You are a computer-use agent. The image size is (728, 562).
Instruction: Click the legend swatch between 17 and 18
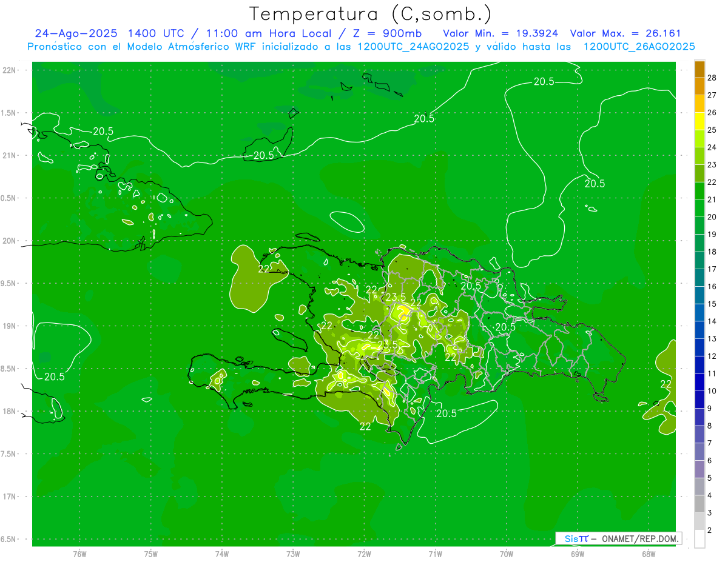coord(699,260)
